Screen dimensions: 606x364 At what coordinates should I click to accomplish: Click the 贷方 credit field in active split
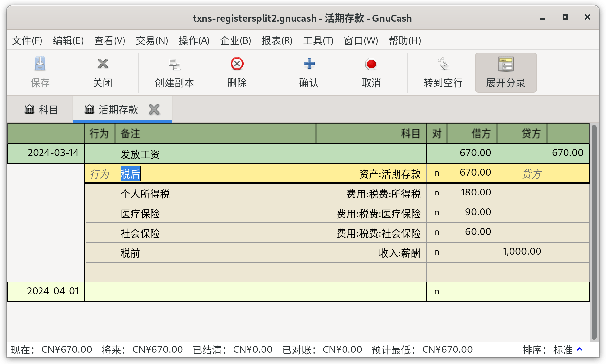tap(522, 173)
